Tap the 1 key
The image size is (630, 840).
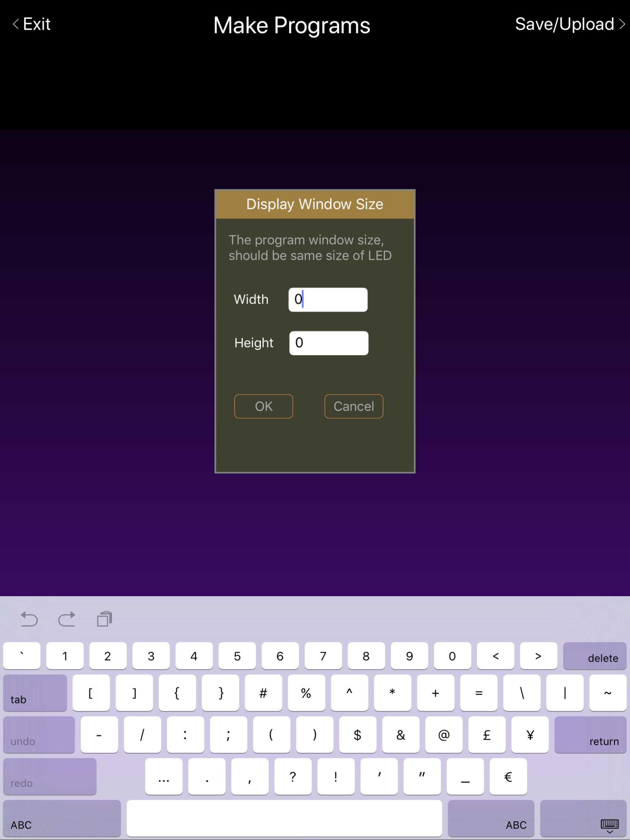click(x=65, y=656)
